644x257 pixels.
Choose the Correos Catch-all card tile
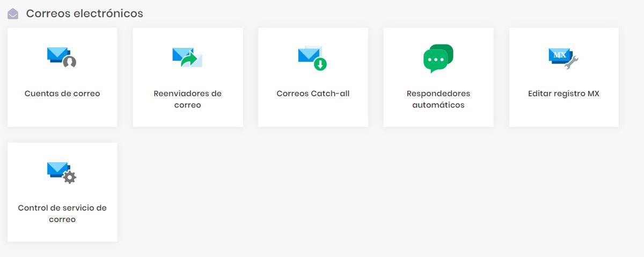(313, 77)
